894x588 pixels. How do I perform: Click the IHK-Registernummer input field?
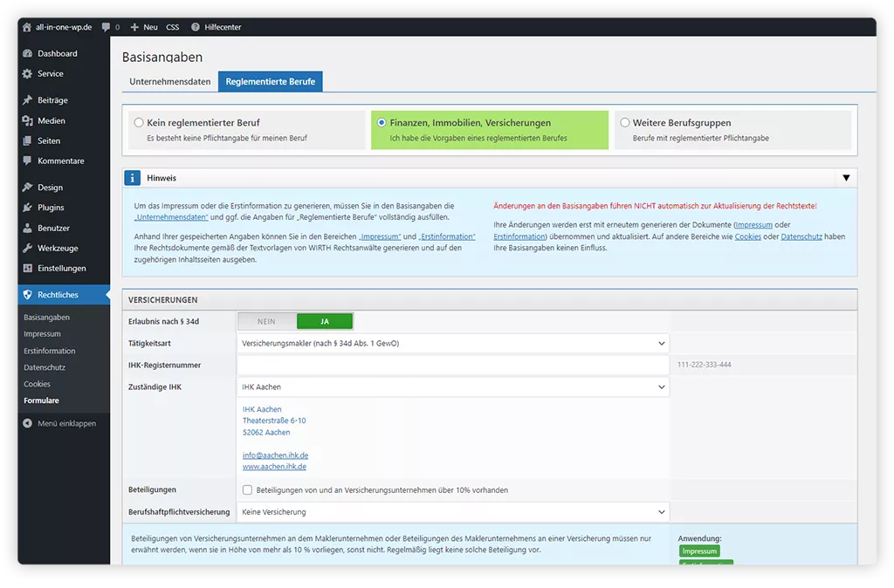coord(452,365)
